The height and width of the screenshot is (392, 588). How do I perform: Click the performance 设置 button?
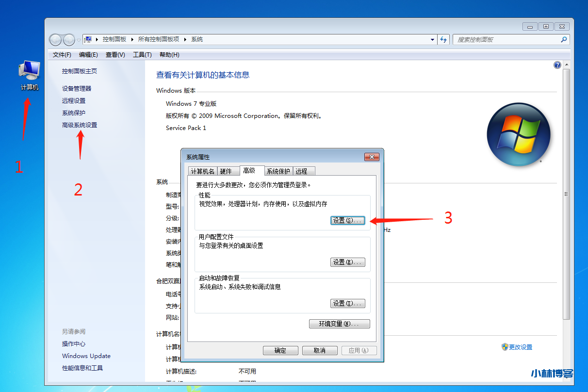347,220
